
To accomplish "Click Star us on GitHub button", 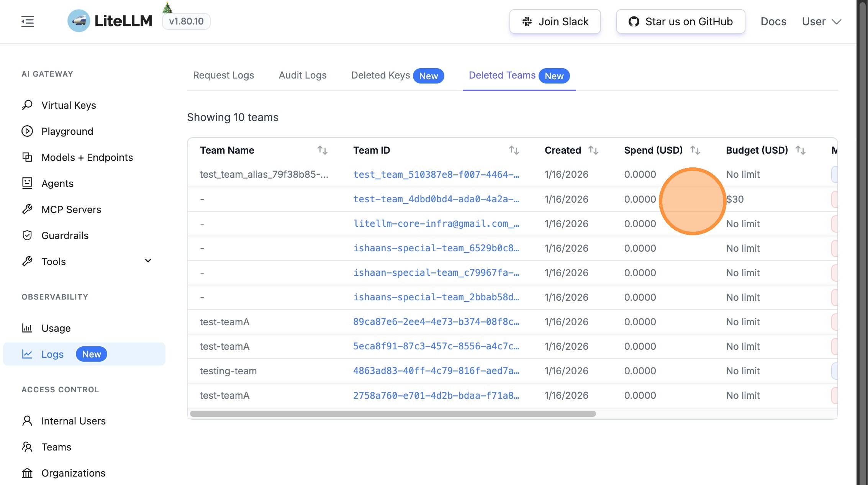I will (680, 21).
